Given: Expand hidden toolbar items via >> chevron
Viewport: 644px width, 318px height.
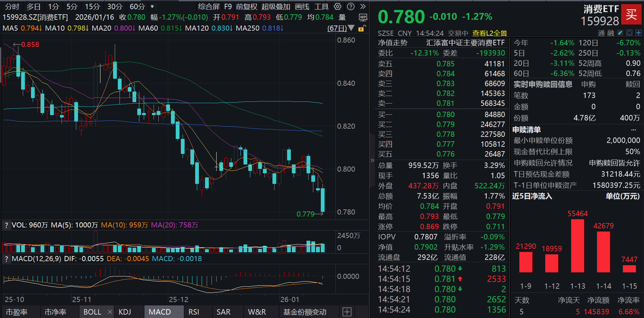Looking at the screenshot, I should click(362, 6).
